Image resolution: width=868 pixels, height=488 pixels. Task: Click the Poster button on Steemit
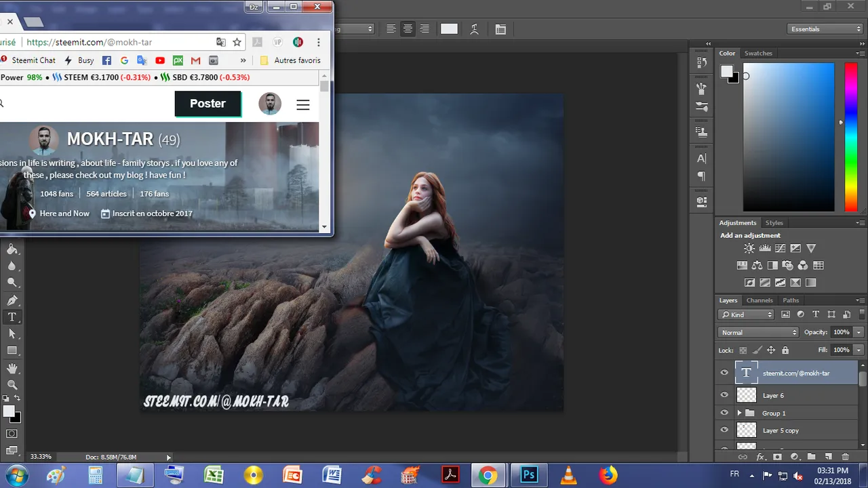[x=208, y=104]
